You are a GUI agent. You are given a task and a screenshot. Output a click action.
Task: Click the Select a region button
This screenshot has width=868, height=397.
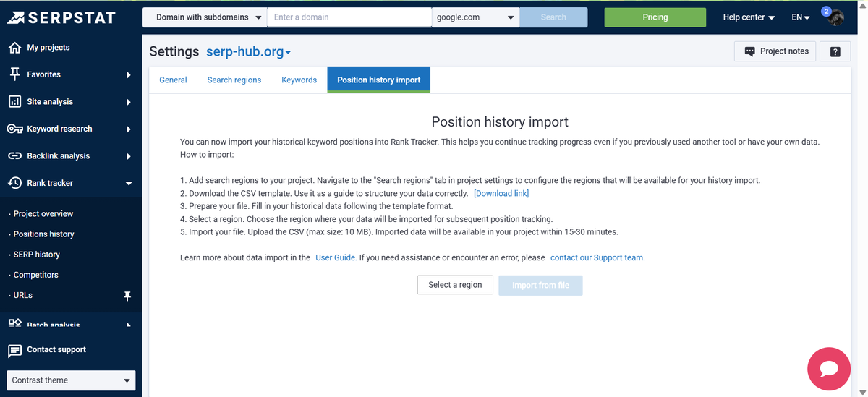pyautogui.click(x=455, y=285)
